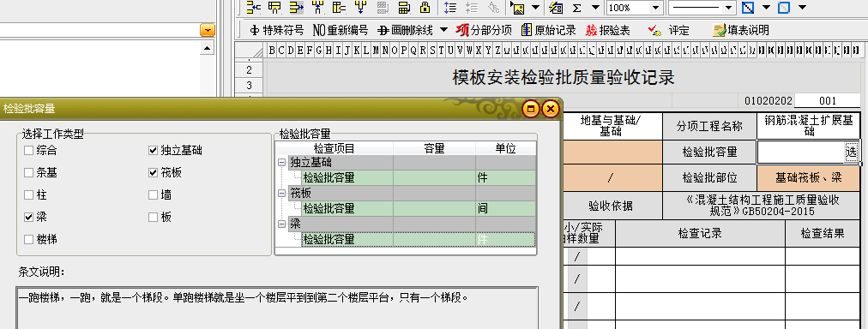Open 填表说明 form filling instructions

tap(741, 30)
